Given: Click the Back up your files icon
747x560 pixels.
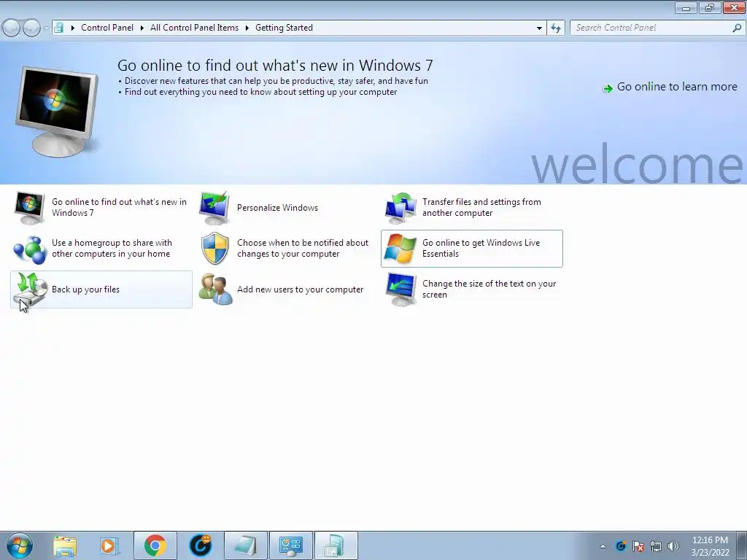Looking at the screenshot, I should pyautogui.click(x=31, y=289).
